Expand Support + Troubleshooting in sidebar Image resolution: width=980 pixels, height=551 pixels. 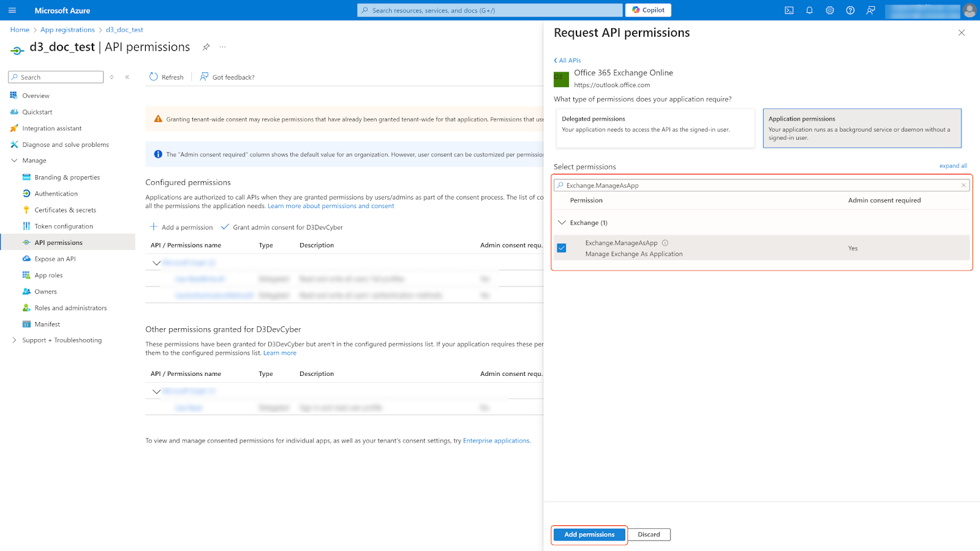pyautogui.click(x=13, y=340)
